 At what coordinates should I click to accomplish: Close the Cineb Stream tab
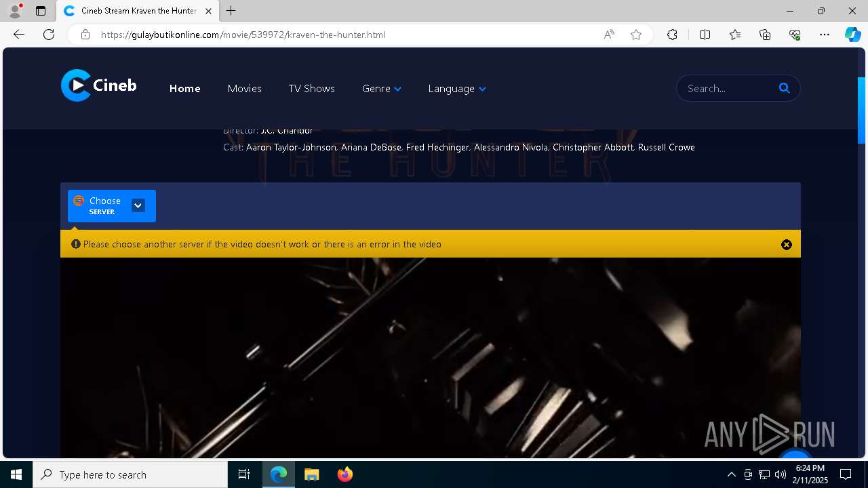[x=208, y=12]
